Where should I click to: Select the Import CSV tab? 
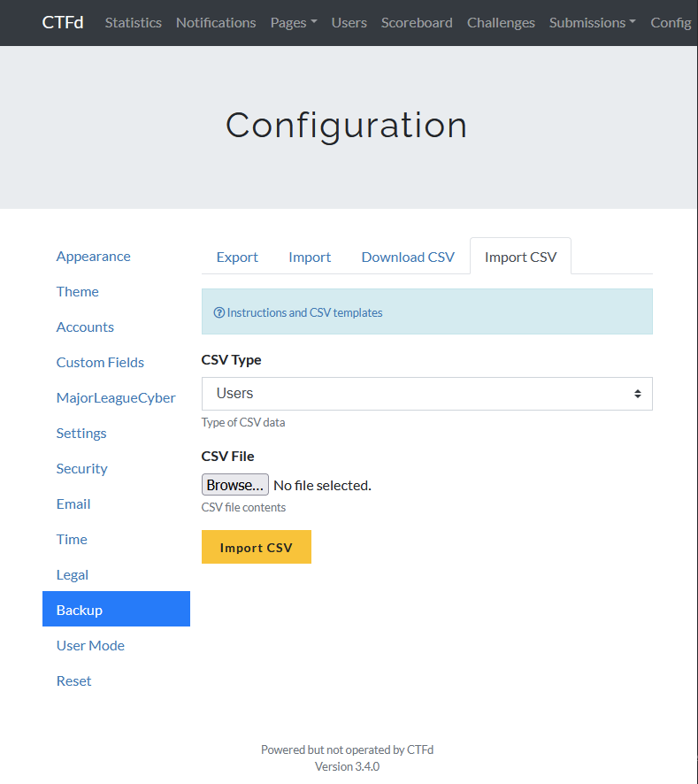520,257
